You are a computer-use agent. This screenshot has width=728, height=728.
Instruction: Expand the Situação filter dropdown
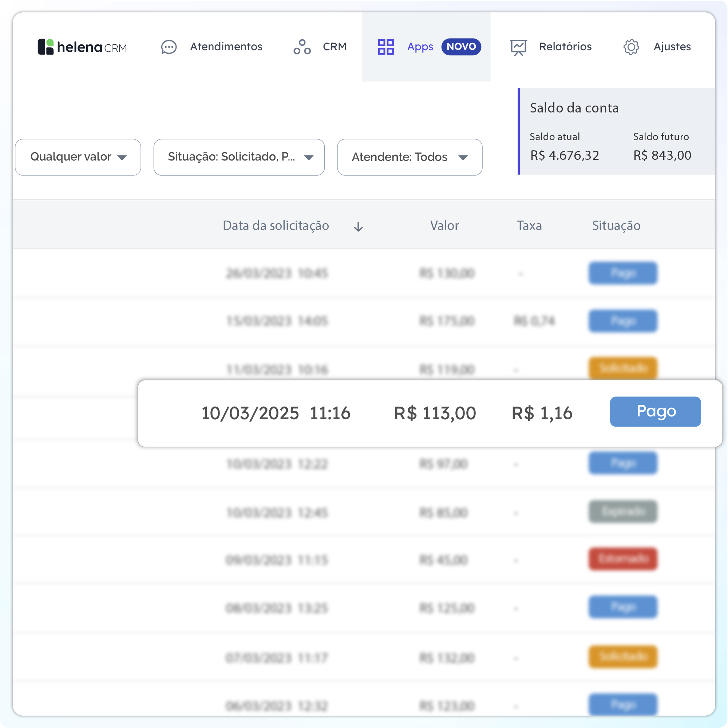[x=239, y=157]
